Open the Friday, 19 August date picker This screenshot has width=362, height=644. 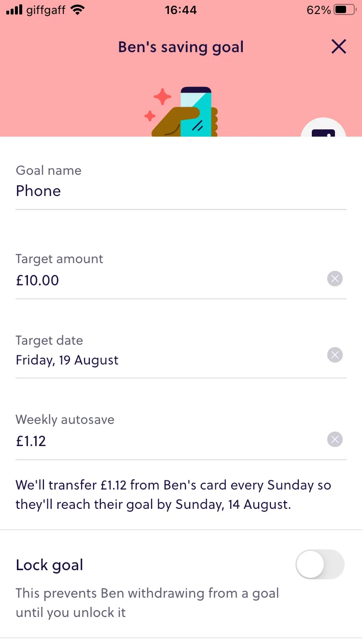click(145, 360)
